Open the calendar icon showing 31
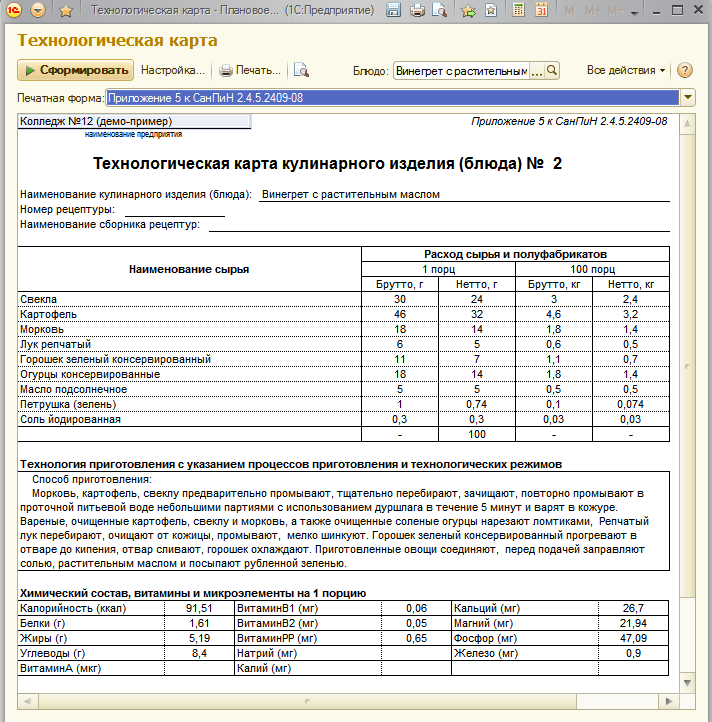 (x=542, y=10)
